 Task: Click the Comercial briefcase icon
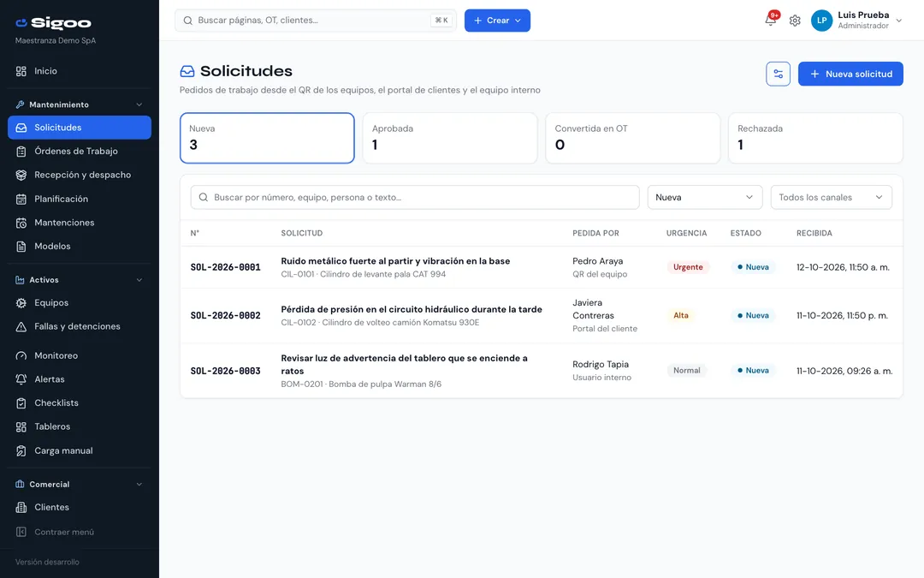(20, 484)
